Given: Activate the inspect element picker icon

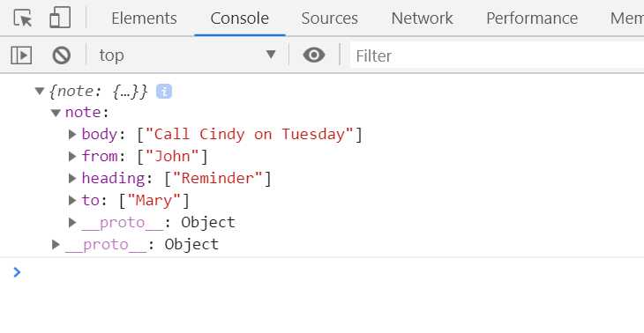Looking at the screenshot, I should pos(23,18).
